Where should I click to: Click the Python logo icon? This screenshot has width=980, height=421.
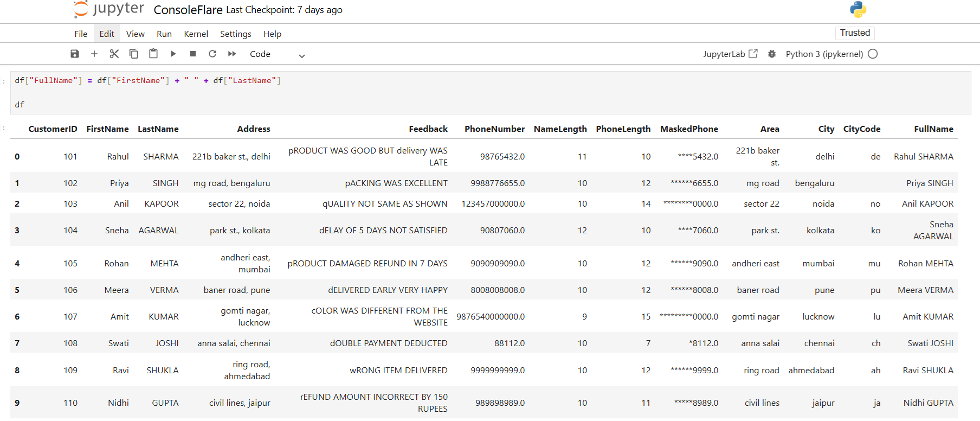click(858, 9)
